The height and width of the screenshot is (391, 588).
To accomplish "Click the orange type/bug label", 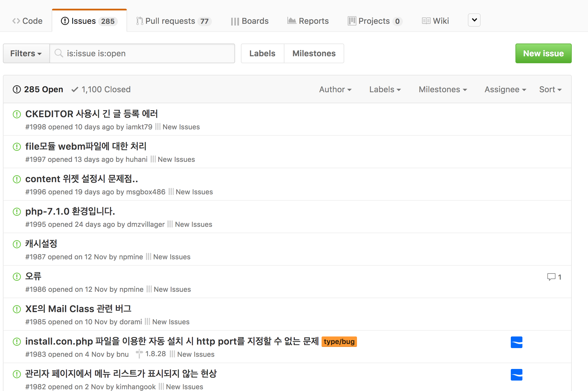I will point(339,341).
